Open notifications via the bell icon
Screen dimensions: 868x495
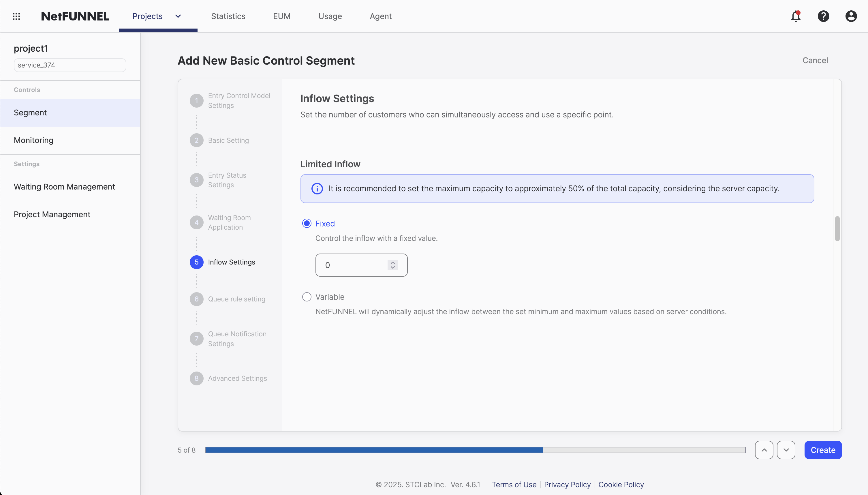pos(796,16)
